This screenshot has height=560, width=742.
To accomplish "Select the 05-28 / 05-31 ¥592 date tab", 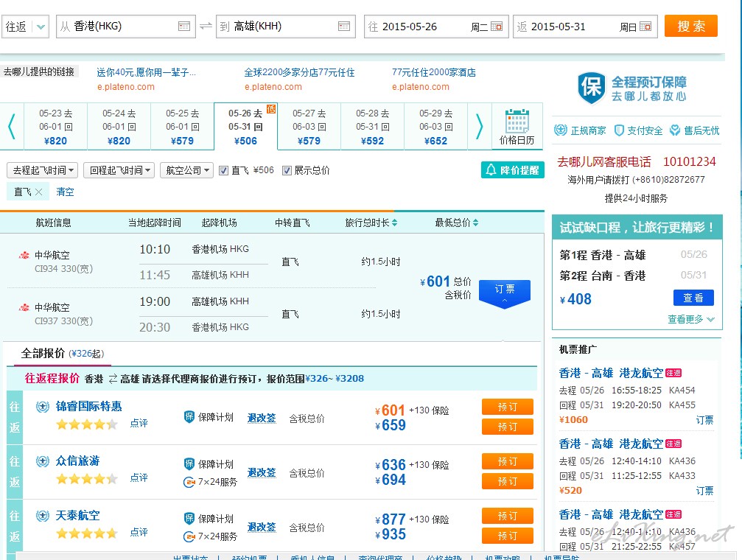I will coord(373,127).
